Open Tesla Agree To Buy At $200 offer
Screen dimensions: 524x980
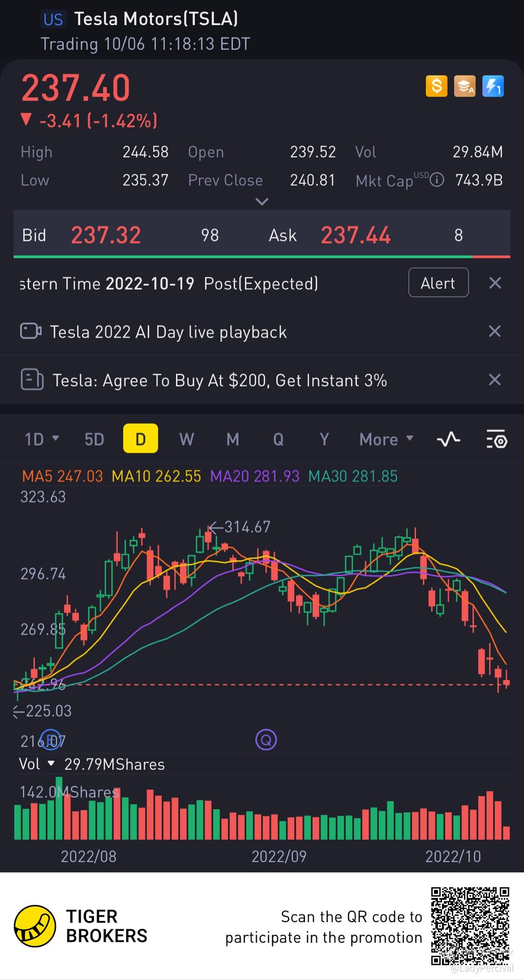tap(219, 380)
